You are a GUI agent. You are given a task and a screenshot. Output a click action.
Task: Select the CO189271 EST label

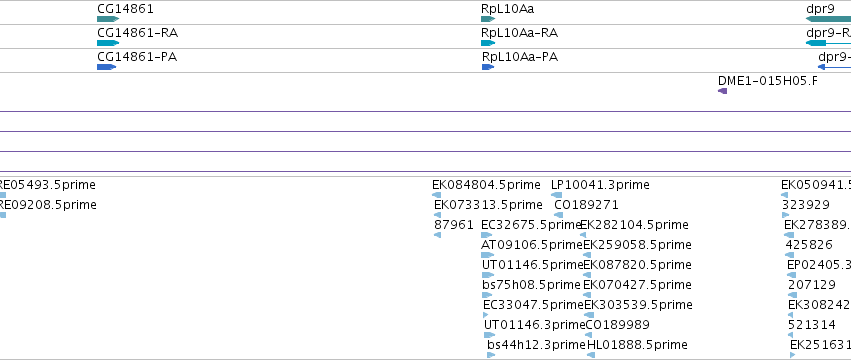[586, 205]
